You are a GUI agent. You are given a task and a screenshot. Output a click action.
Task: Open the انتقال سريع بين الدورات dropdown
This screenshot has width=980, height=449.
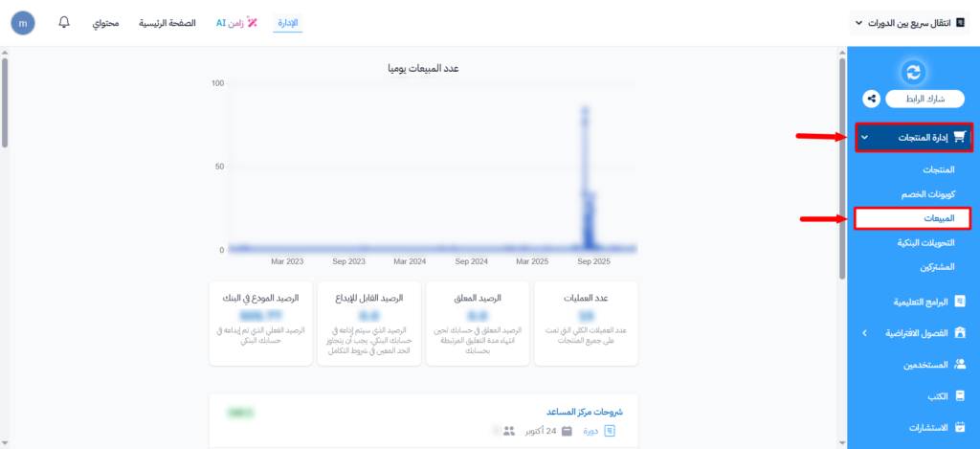pyautogui.click(x=910, y=22)
